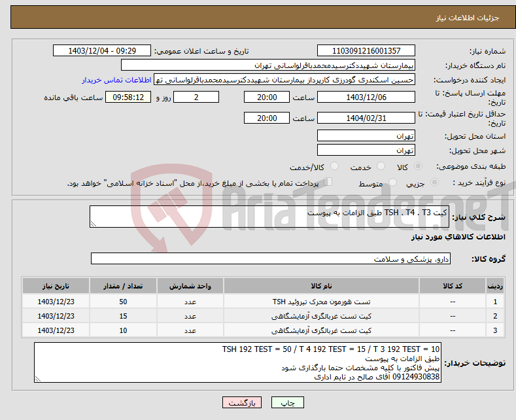Click row 1 item تست هورمون محرک تیروئید TSH
Image resolution: width=516 pixels, height=420 pixels.
click(321, 302)
